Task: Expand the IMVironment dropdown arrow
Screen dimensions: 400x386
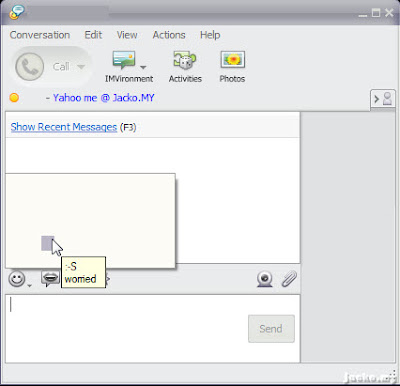Action: click(143, 67)
